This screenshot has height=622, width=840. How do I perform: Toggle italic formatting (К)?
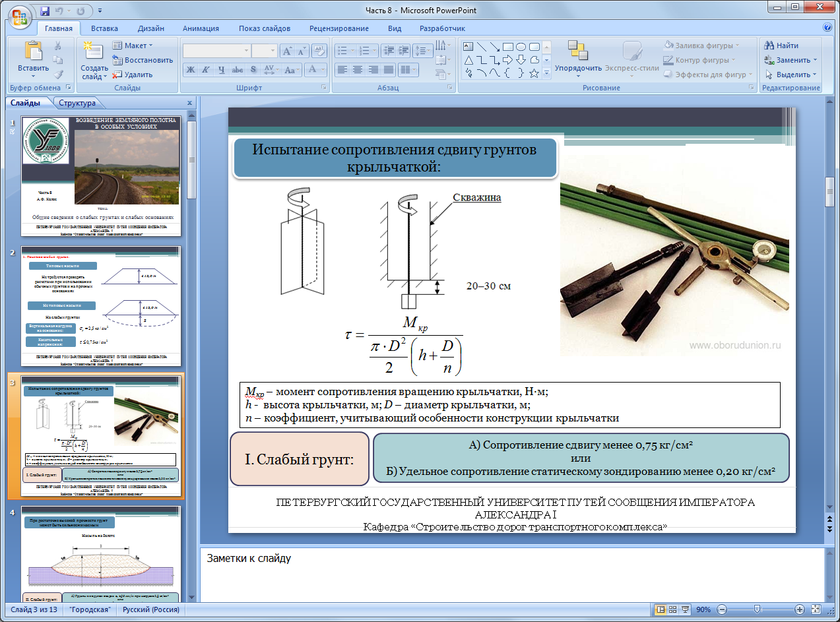[206, 69]
